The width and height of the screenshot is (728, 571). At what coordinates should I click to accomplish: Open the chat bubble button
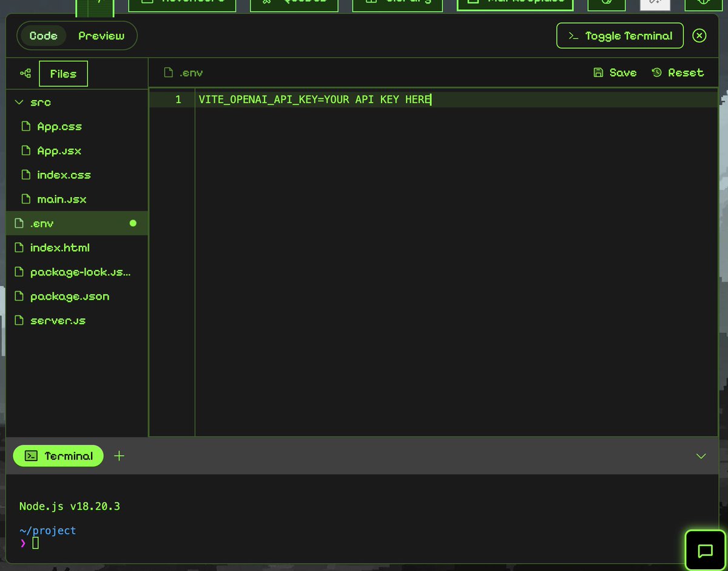(x=705, y=551)
